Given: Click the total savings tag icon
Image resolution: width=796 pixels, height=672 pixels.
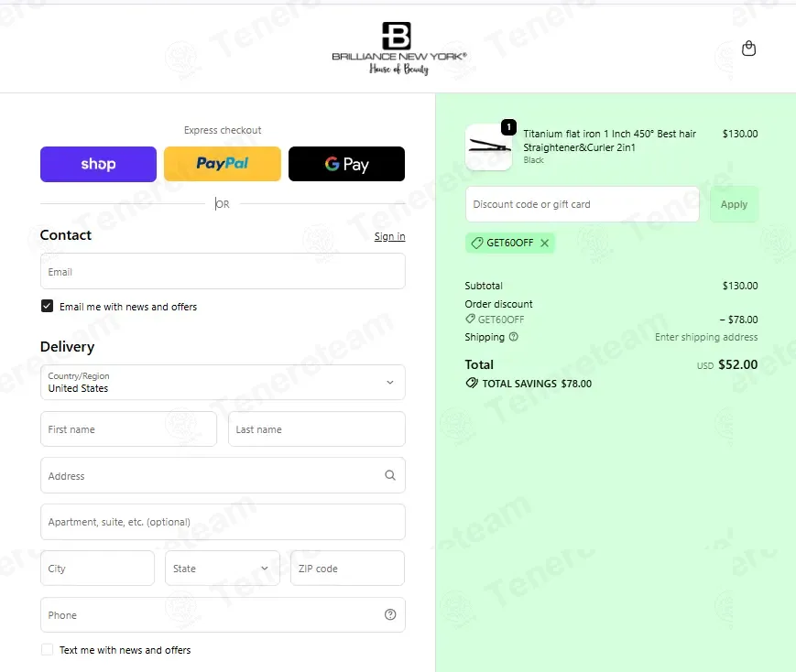Looking at the screenshot, I should 472,384.
